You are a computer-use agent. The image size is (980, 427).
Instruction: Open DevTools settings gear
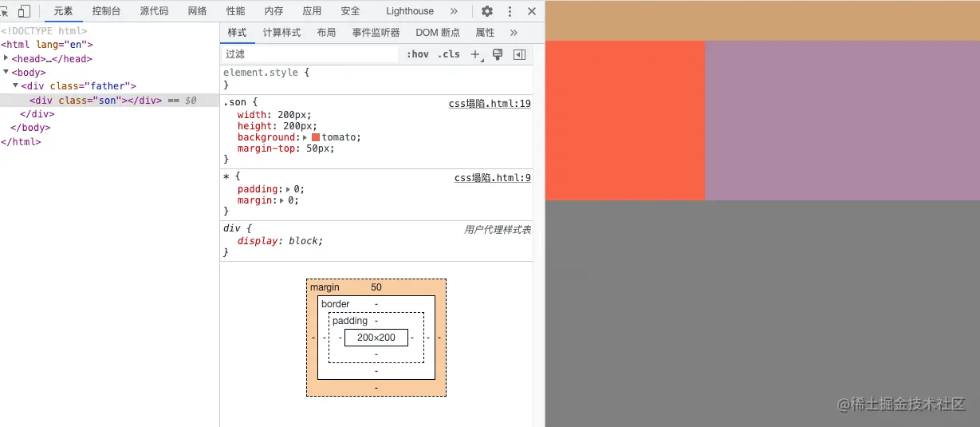pyautogui.click(x=487, y=11)
